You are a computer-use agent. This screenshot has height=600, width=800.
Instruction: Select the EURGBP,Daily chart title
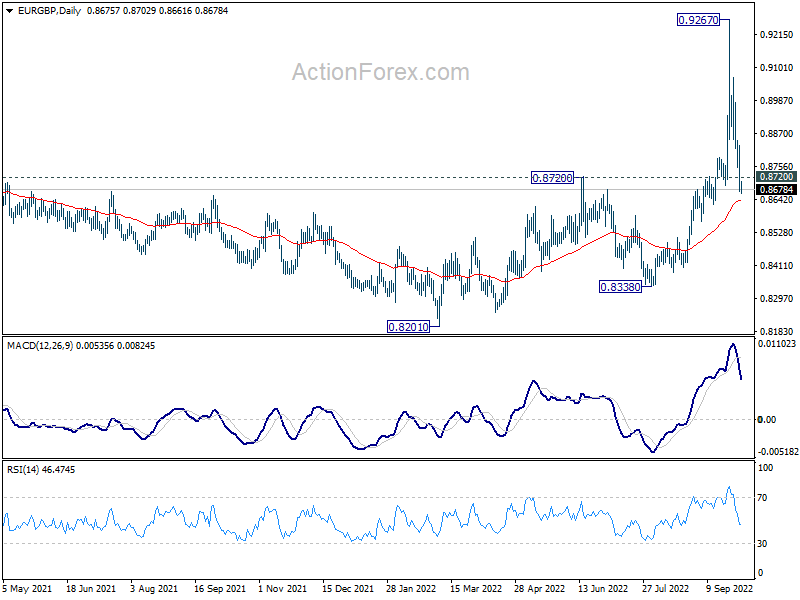pyautogui.click(x=49, y=11)
